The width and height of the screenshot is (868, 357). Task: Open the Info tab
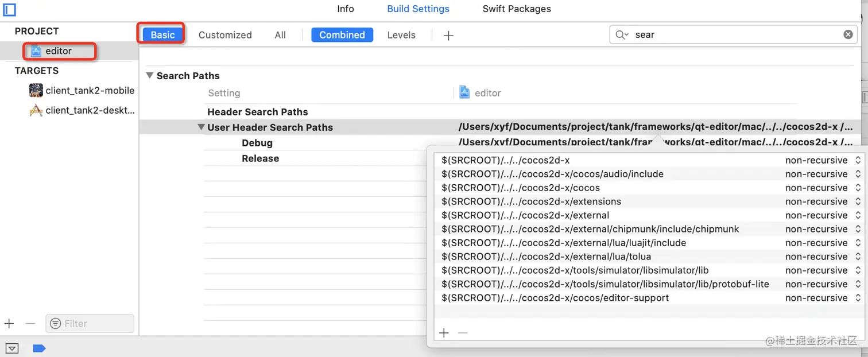click(346, 9)
